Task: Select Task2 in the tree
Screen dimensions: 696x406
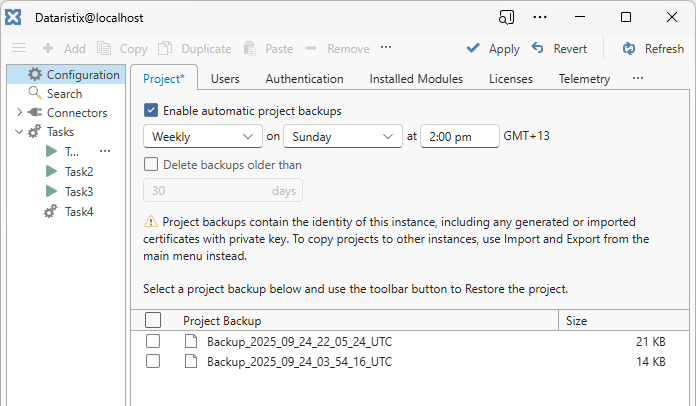Action: pos(79,171)
